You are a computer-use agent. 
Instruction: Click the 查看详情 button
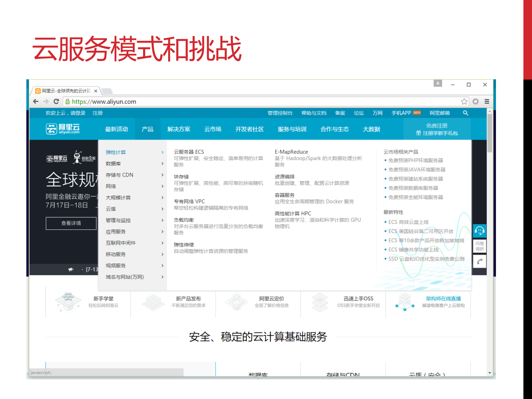71,223
